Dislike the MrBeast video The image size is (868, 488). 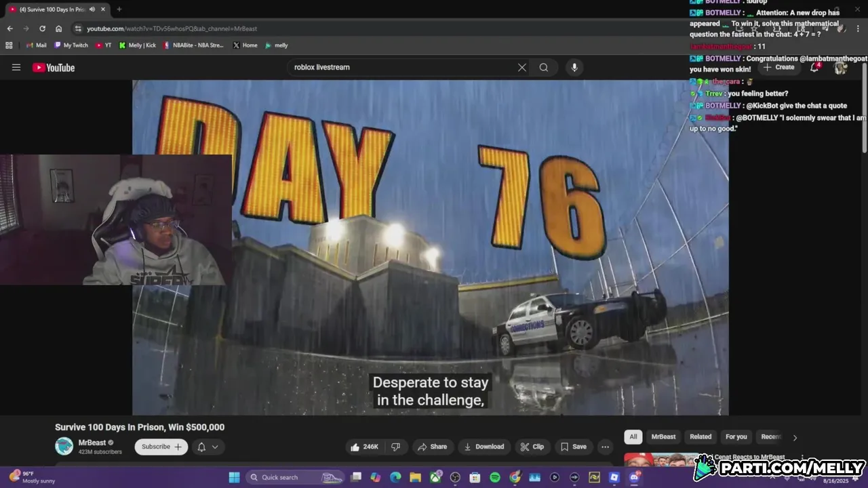[x=395, y=447]
